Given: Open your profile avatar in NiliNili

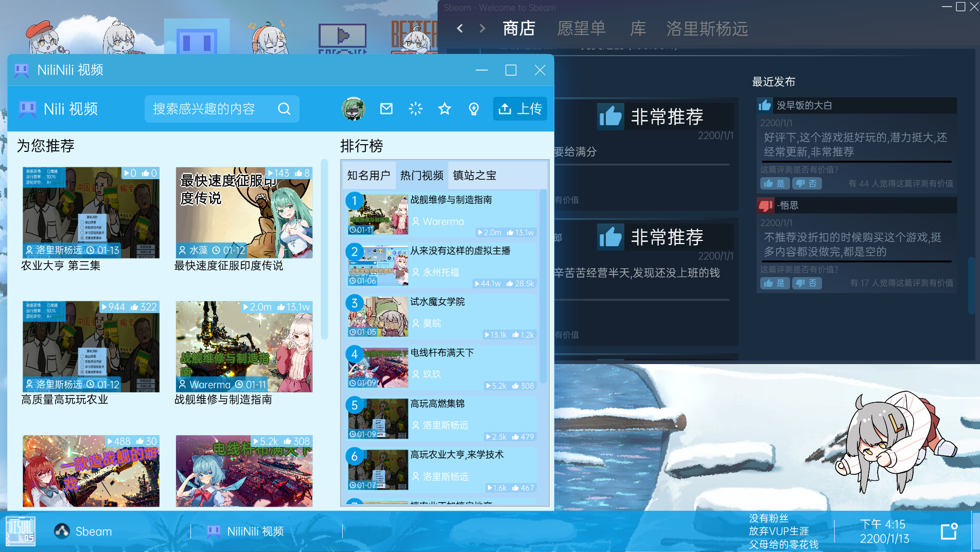Looking at the screenshot, I should click(x=354, y=109).
